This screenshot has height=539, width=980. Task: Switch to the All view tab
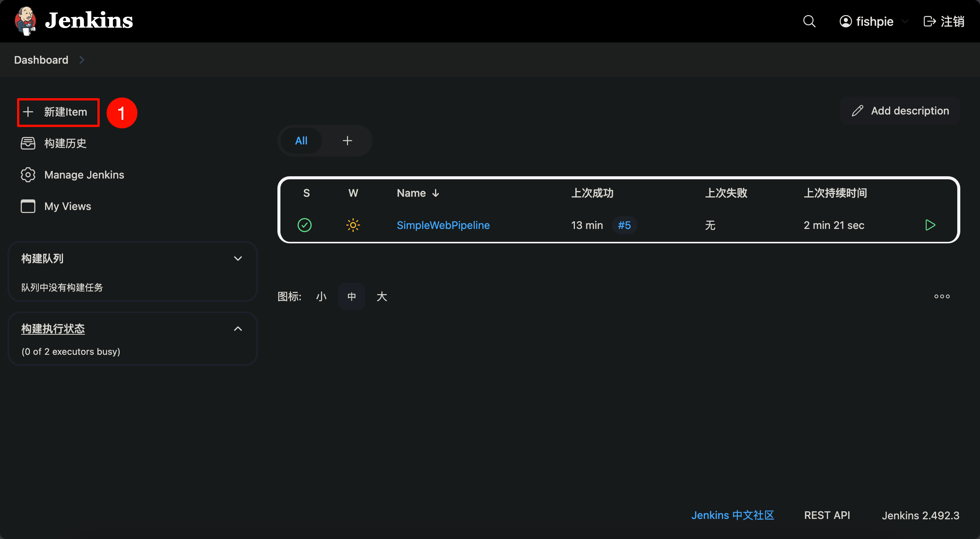[301, 141]
